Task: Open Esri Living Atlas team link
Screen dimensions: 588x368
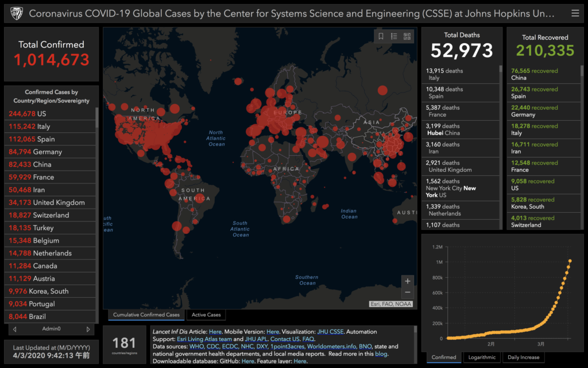Action: pyautogui.click(x=204, y=339)
